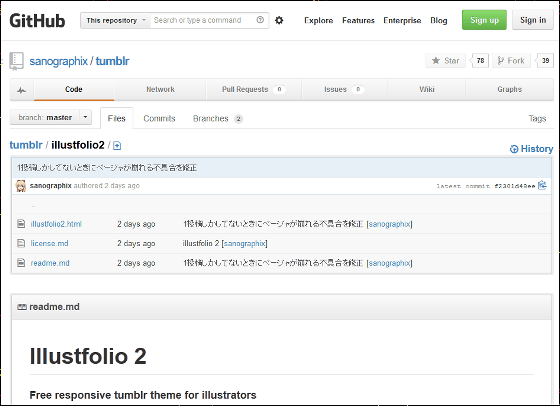The width and height of the screenshot is (560, 406).
Task: View the 39 forks count
Action: (545, 61)
